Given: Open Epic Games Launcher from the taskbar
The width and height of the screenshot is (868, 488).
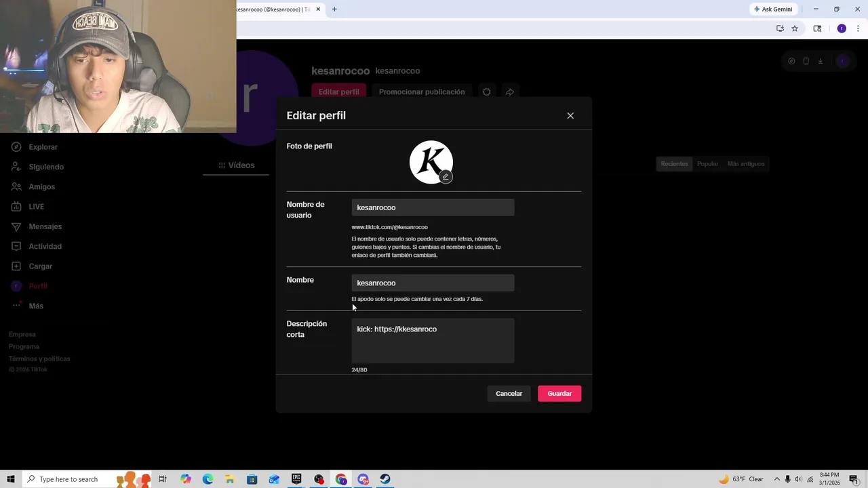Looking at the screenshot, I should (296, 479).
